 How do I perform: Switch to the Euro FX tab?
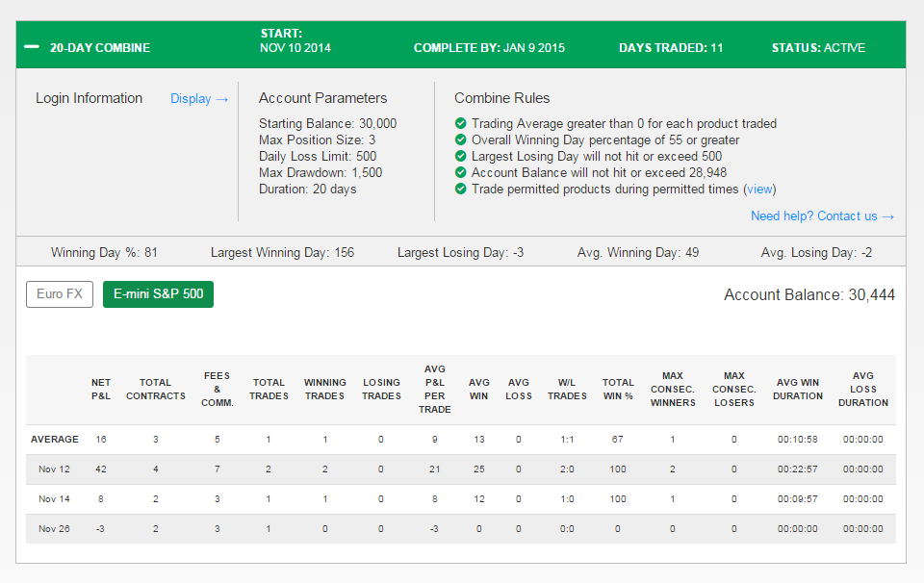60,293
